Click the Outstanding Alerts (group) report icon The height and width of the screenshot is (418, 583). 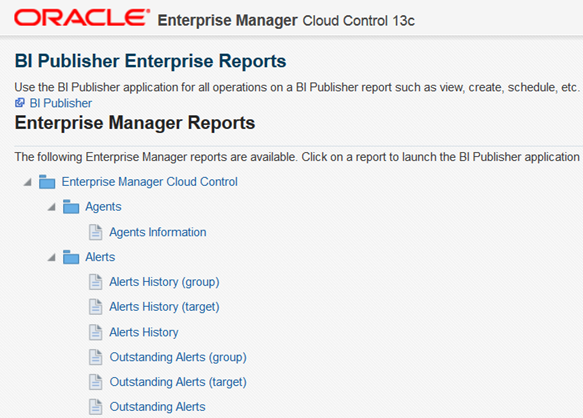pyautogui.click(x=96, y=357)
